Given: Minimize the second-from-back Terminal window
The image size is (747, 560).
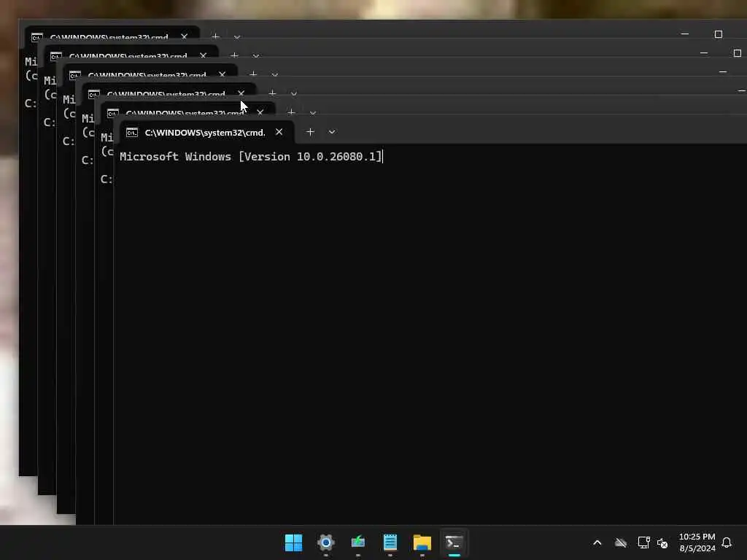Looking at the screenshot, I should coord(704,52).
